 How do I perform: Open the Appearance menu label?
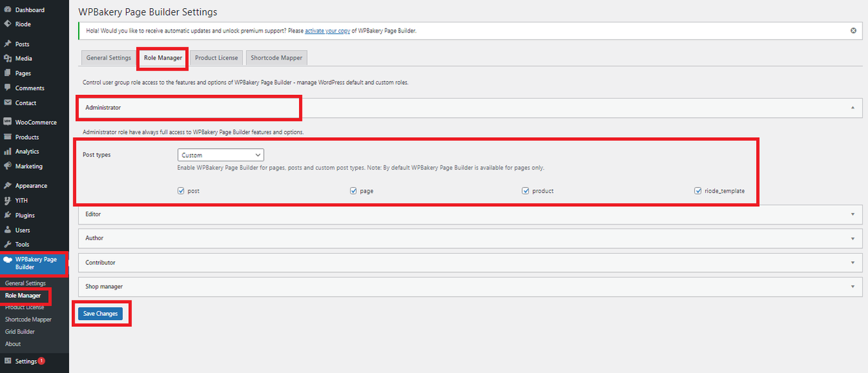pyautogui.click(x=31, y=186)
